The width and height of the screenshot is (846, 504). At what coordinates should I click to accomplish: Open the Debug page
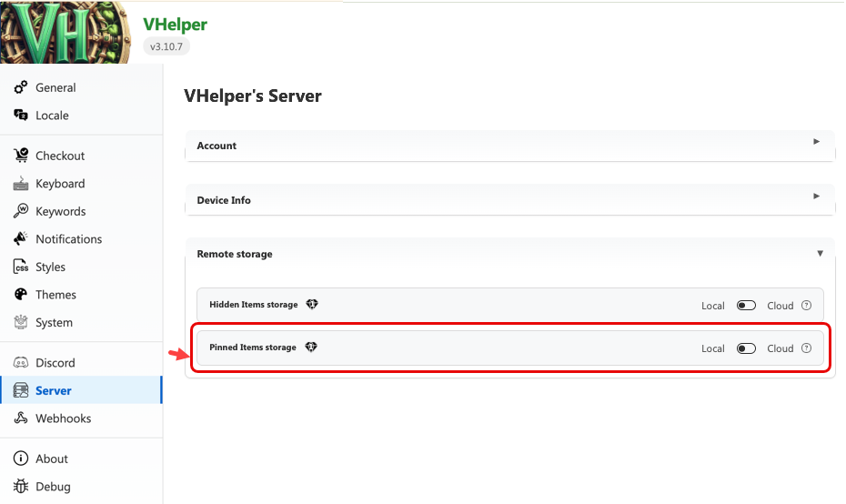[53, 487]
